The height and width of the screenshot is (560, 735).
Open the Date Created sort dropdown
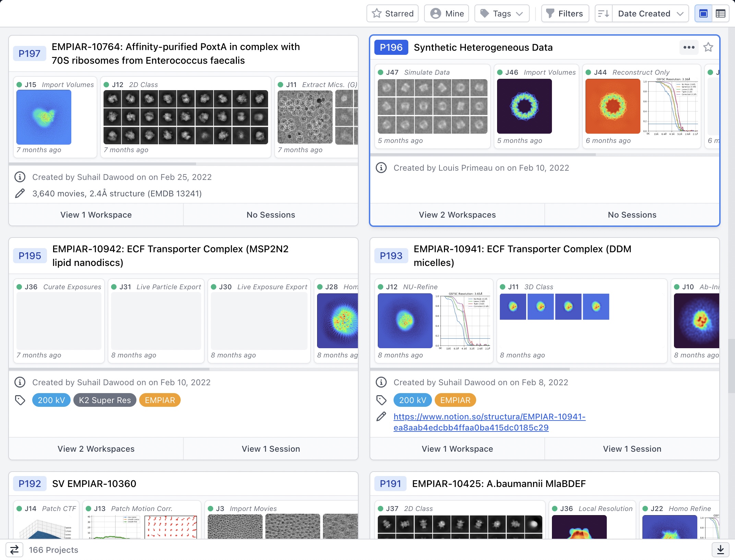click(650, 14)
